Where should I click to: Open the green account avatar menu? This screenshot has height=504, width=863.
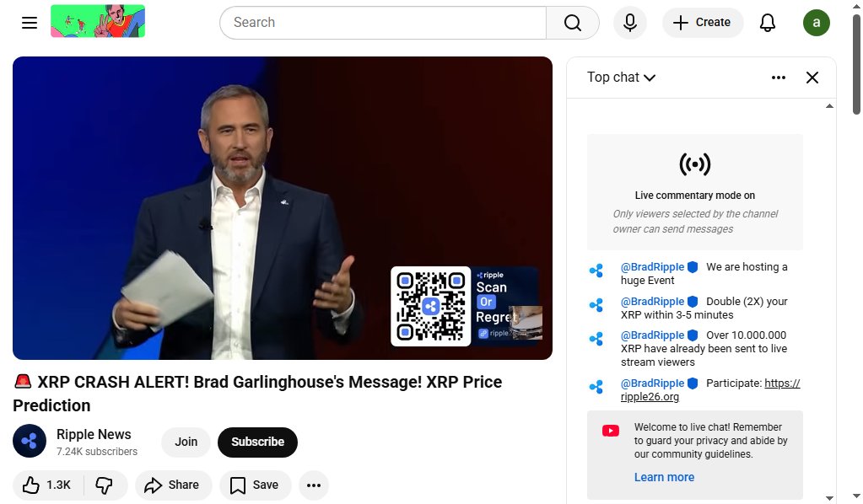click(817, 23)
